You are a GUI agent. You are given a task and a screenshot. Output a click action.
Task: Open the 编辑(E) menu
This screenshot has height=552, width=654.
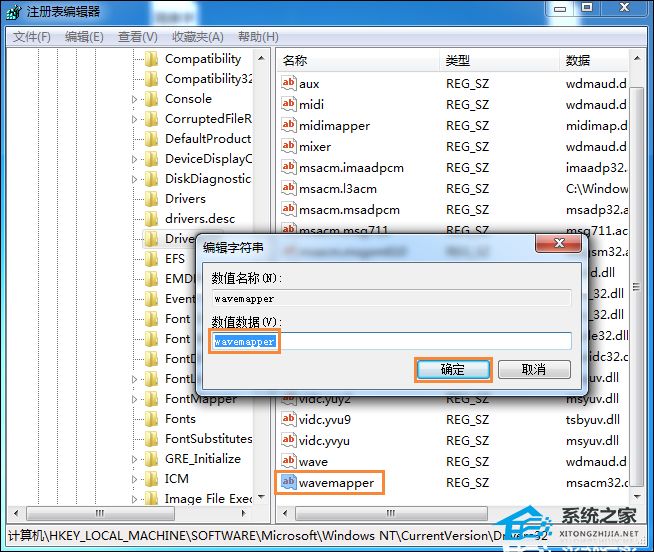84,37
